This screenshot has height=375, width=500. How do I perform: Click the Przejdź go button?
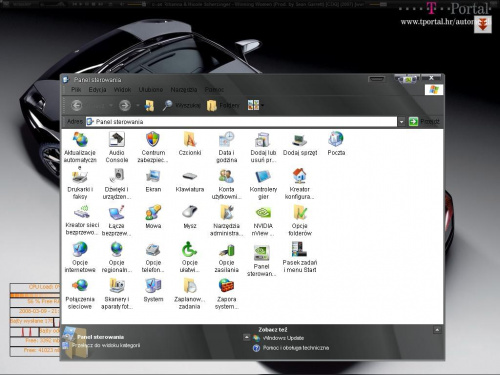(x=424, y=122)
